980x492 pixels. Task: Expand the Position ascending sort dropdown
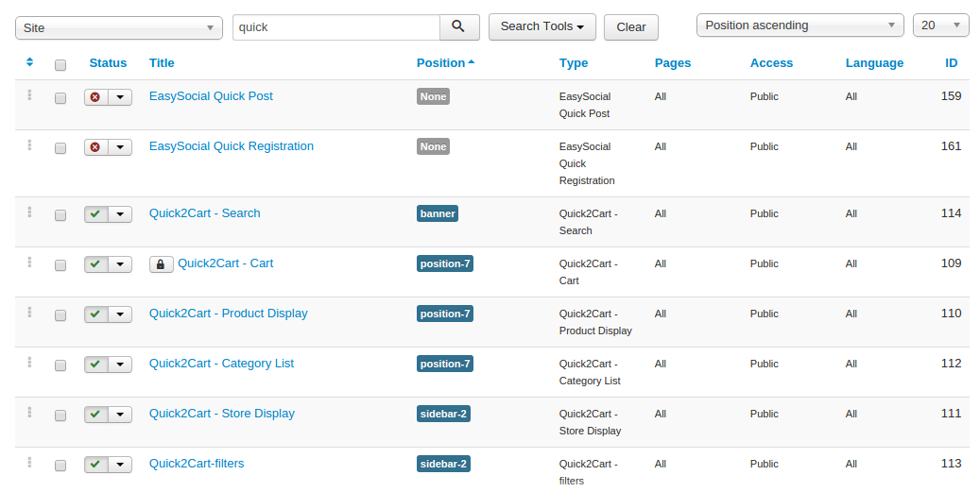pyautogui.click(x=799, y=25)
